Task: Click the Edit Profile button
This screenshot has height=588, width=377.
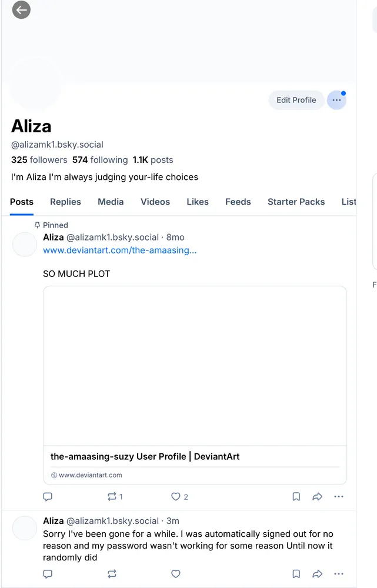Action: (296, 100)
